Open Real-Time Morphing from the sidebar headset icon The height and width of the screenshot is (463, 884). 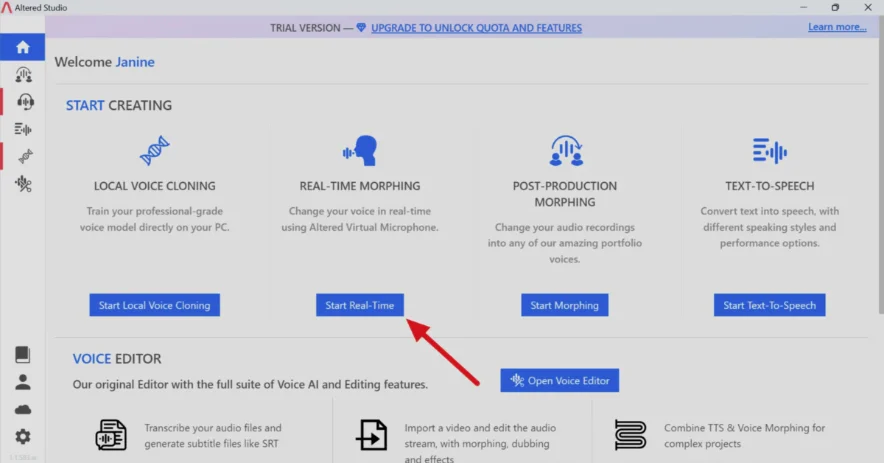coord(25,102)
